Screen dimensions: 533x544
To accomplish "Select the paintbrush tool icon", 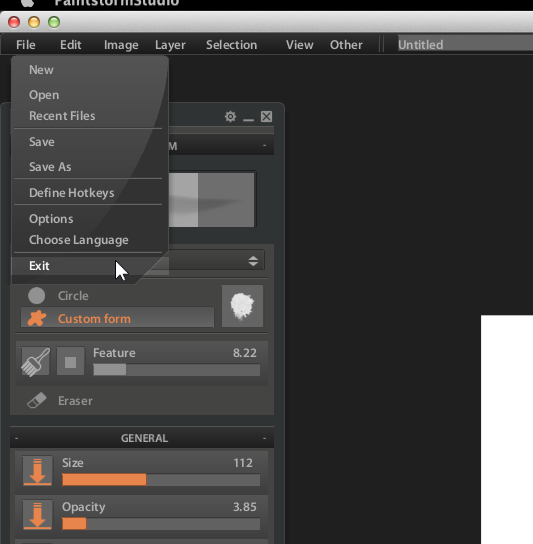I will click(35, 362).
